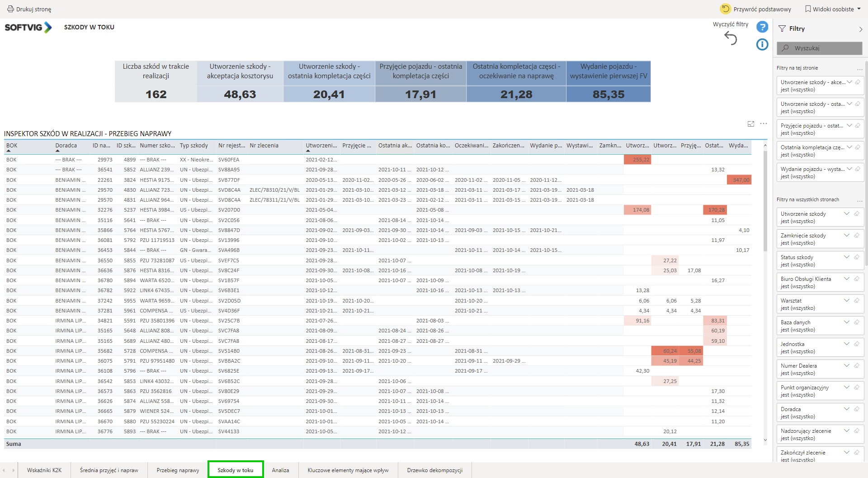Screen dimensions: 868x478
Task: Expand the Baza danych filter card
Action: click(x=847, y=322)
